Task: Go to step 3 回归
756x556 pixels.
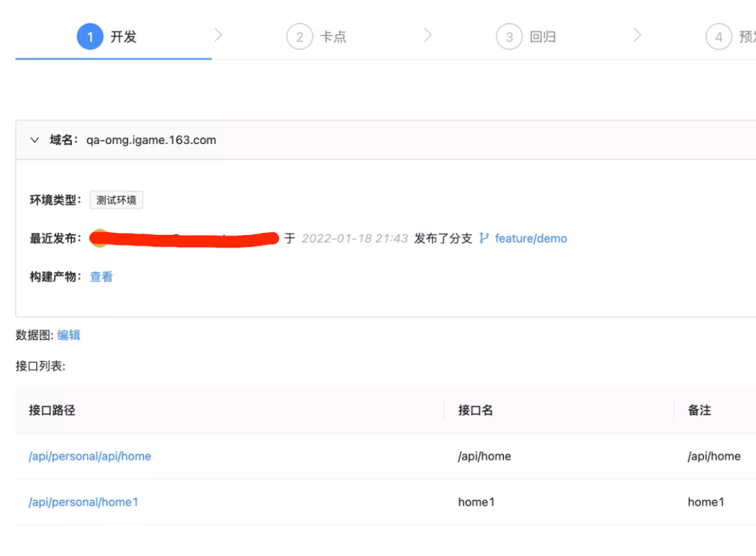Action: click(526, 36)
